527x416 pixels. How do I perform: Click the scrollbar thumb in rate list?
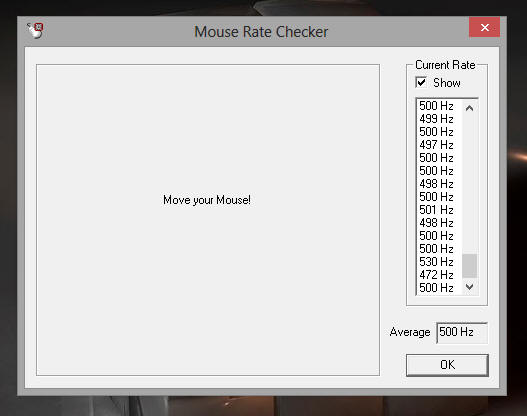[x=470, y=266]
